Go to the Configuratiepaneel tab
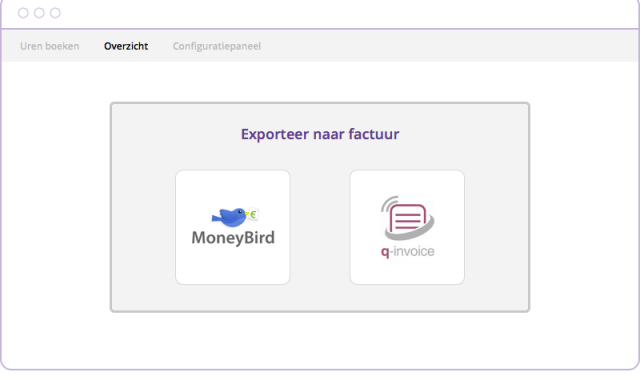 pos(217,47)
